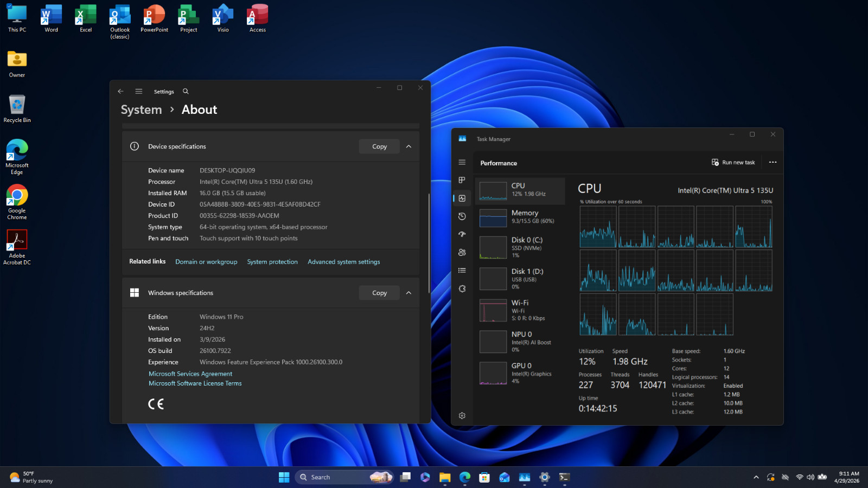Open clock and date showing 9:11 AM
Screen dimensions: 868x488
pyautogui.click(x=847, y=477)
